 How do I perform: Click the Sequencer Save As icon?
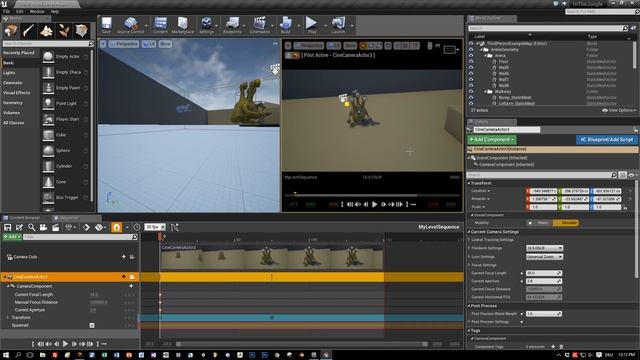tap(19, 227)
